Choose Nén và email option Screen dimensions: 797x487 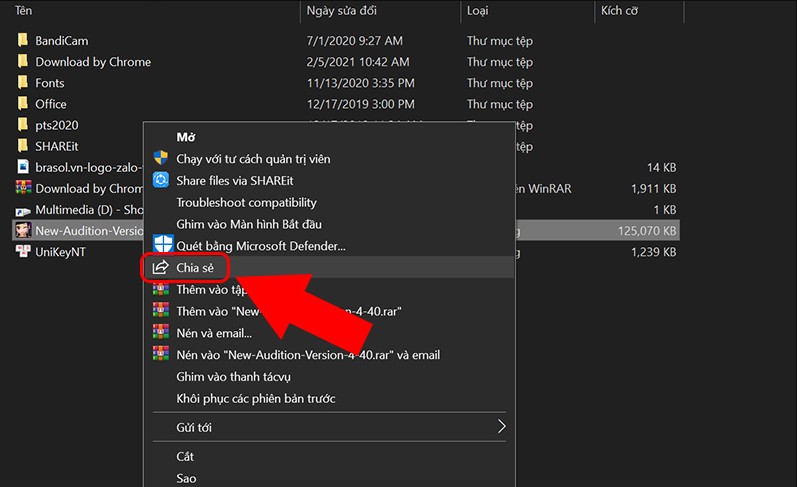point(214,333)
